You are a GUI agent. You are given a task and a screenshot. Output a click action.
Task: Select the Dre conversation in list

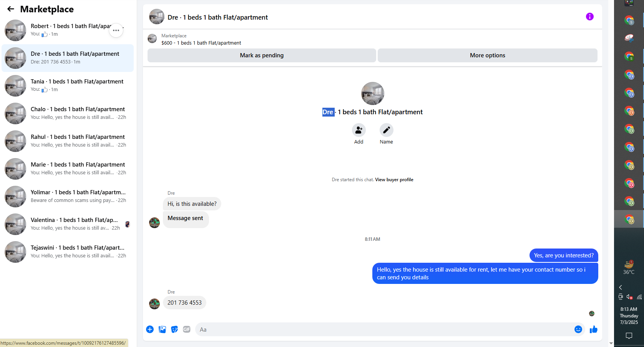click(68, 58)
